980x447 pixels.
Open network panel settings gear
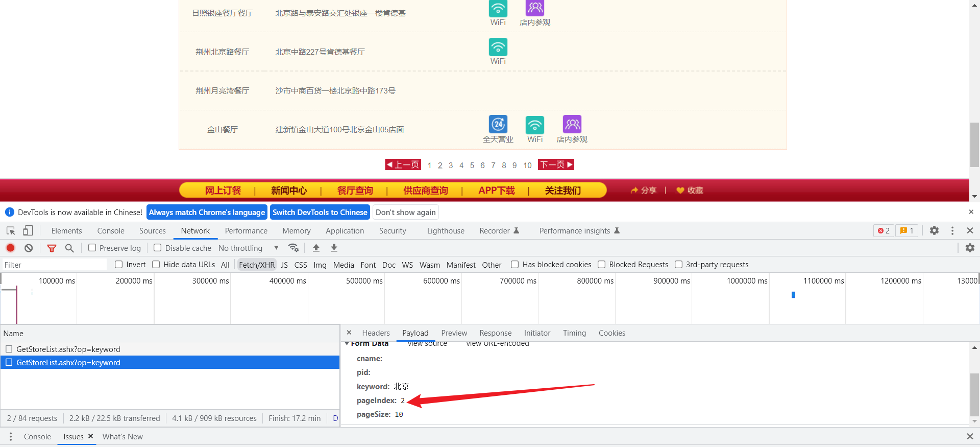pyautogui.click(x=970, y=248)
